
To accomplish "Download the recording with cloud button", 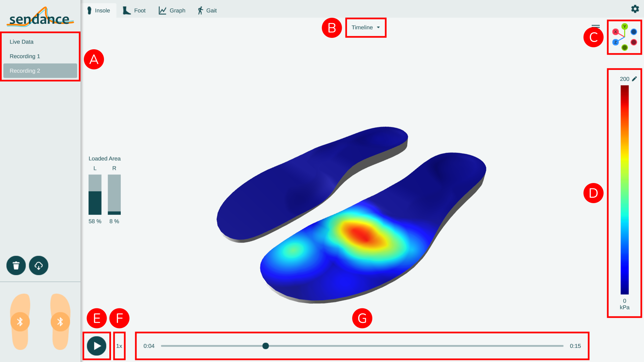I will tap(39, 265).
